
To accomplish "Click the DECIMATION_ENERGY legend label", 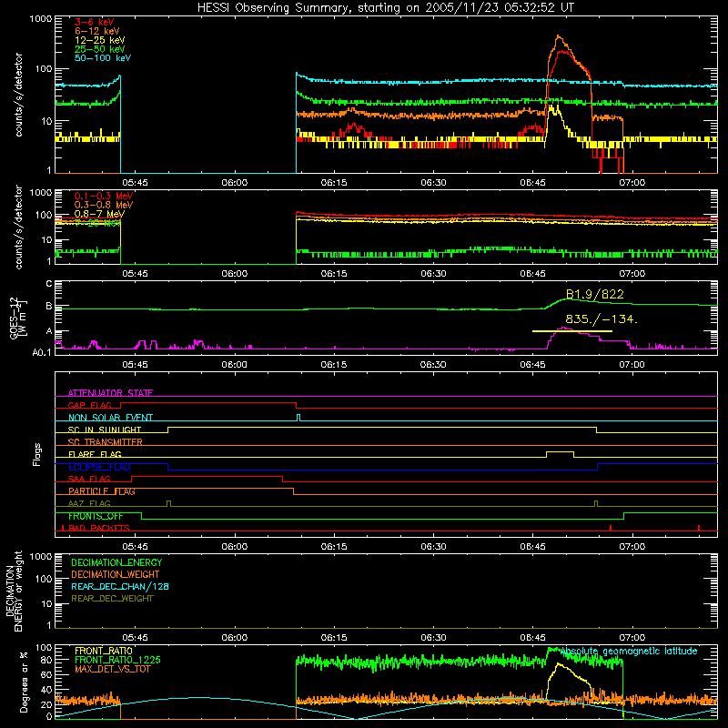I will pos(116,562).
